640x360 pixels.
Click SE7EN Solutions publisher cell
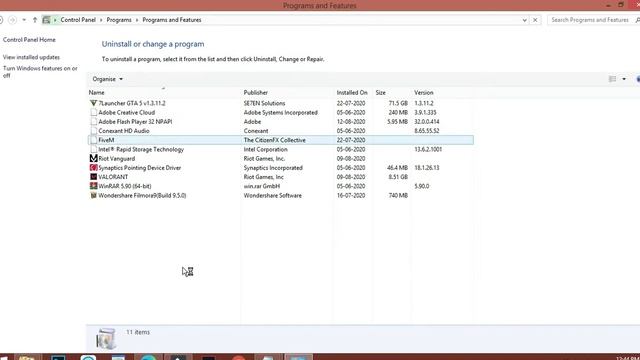click(x=264, y=103)
